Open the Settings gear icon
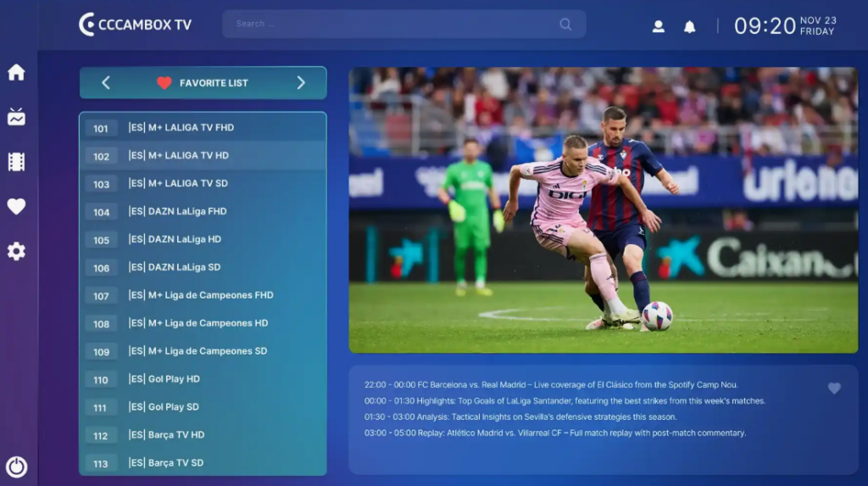 tap(16, 251)
